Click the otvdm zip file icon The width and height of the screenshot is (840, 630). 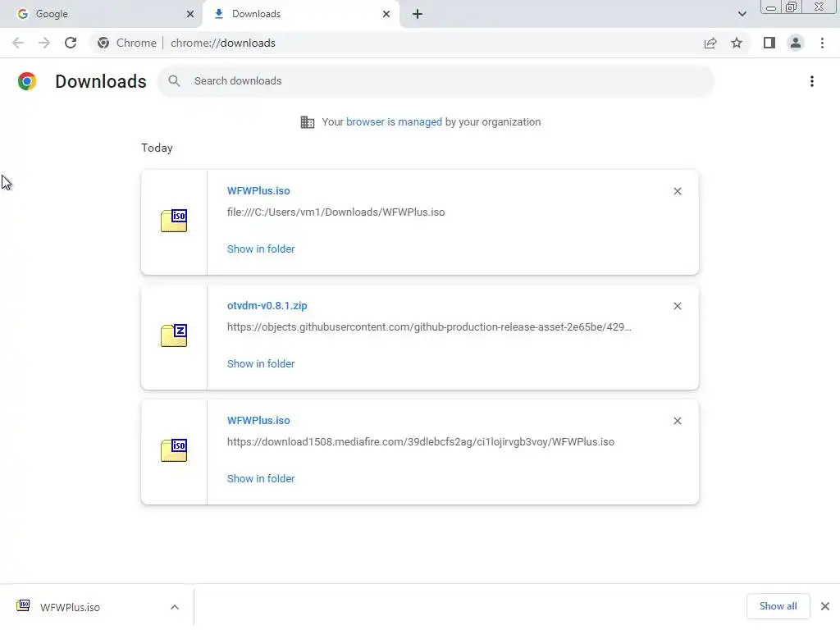coord(174,336)
